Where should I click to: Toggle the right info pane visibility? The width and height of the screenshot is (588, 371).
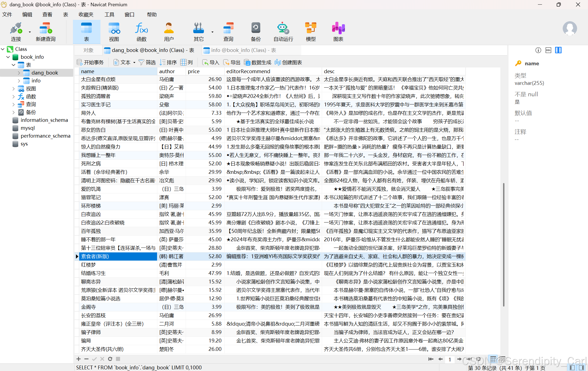click(x=581, y=368)
